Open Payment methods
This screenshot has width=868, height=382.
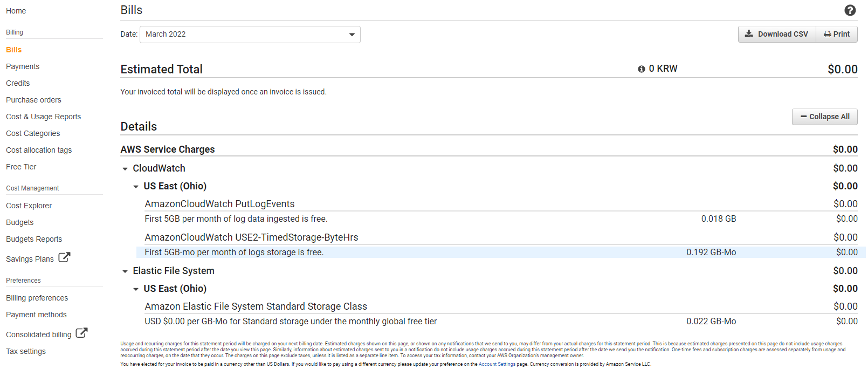36,315
